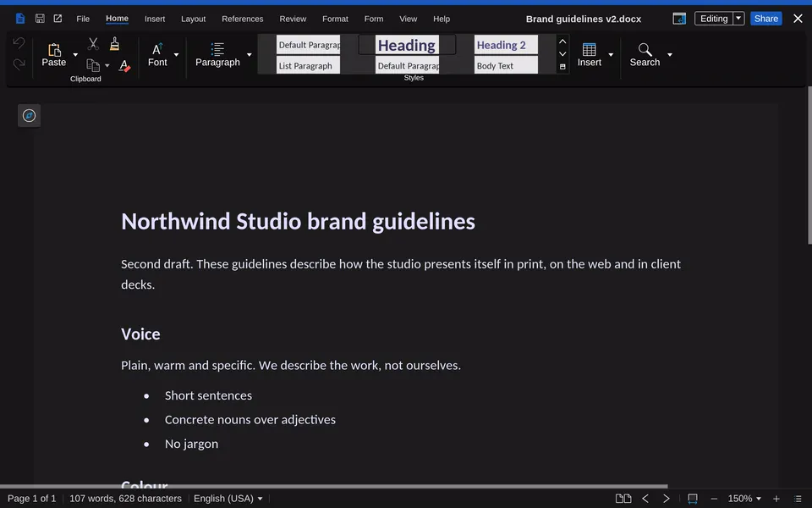Viewport: 812px width, 508px height.
Task: Zoom in with the plus button
Action: click(776, 499)
